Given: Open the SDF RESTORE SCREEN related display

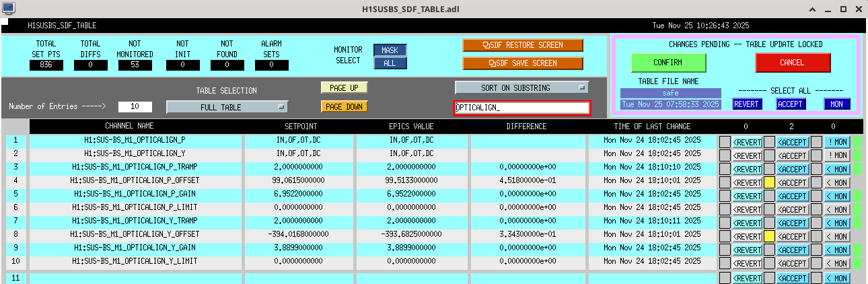Looking at the screenshot, I should (x=523, y=45).
